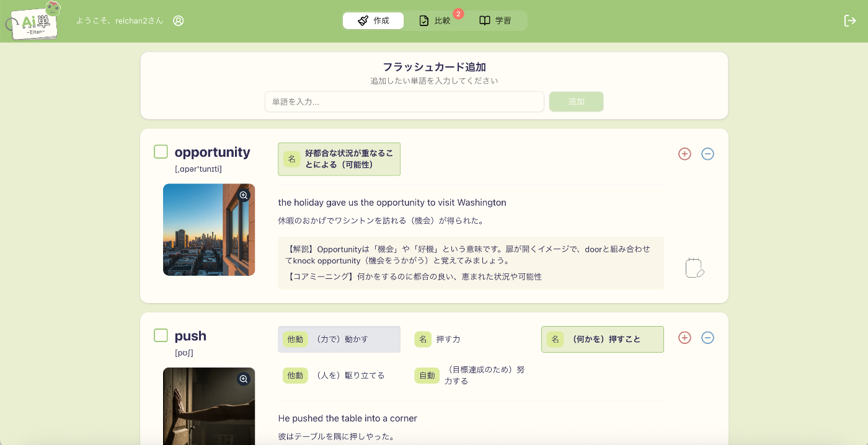The width and height of the screenshot is (868, 445).
Task: Select meaning （力で）動かす
Action: [x=339, y=339]
